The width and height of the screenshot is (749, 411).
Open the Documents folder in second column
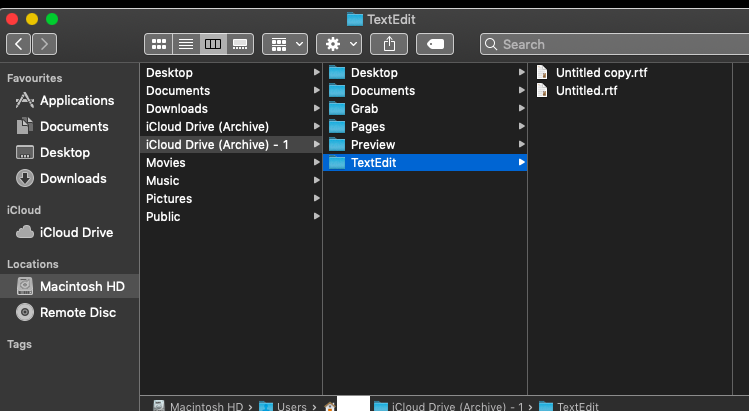[425, 91]
